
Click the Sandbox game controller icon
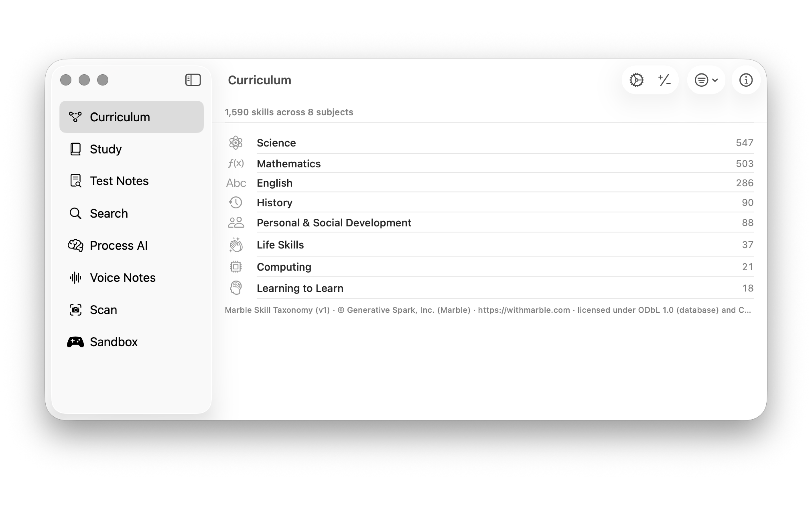click(76, 342)
